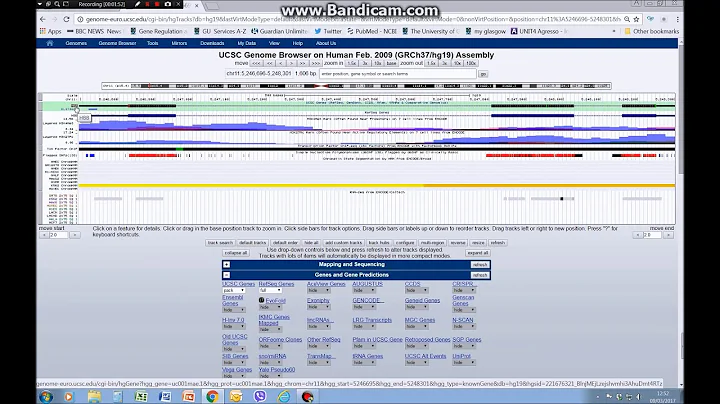Screen dimensions: 720x404
Task: Open the BBC NEWS bookmark
Action: click(94, 31)
